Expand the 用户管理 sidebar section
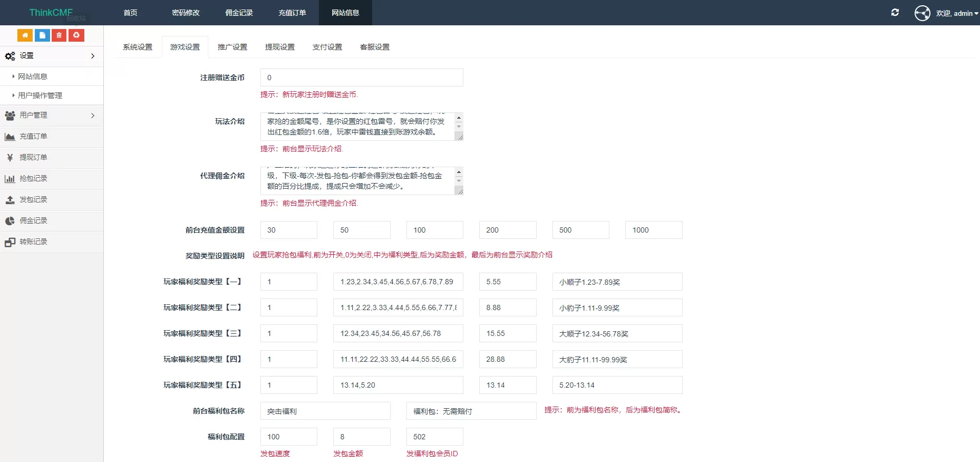Image resolution: width=980 pixels, height=462 pixels. [51, 115]
